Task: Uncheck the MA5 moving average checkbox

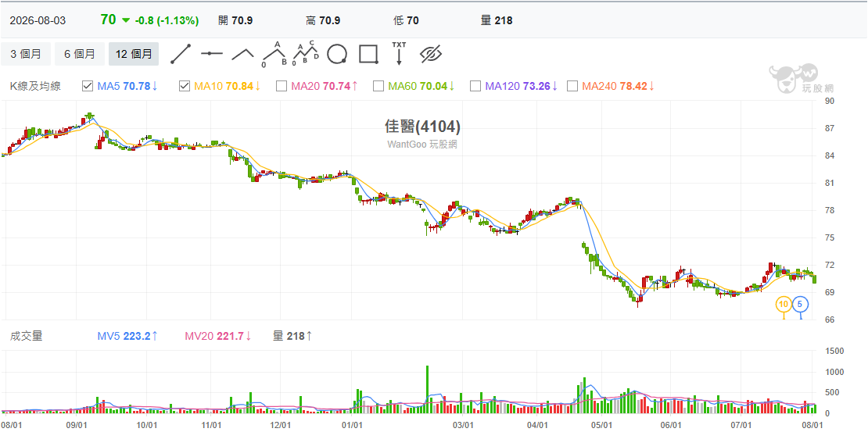Action: [x=88, y=86]
